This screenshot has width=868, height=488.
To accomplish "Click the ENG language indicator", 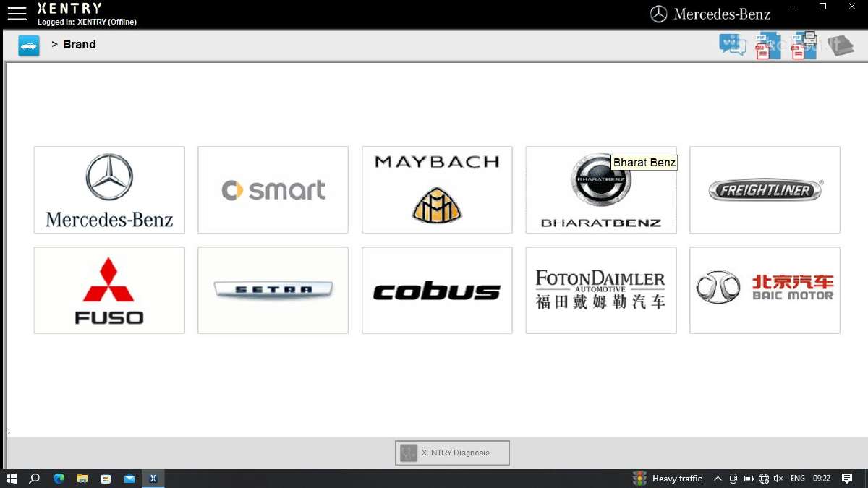I will tap(798, 479).
